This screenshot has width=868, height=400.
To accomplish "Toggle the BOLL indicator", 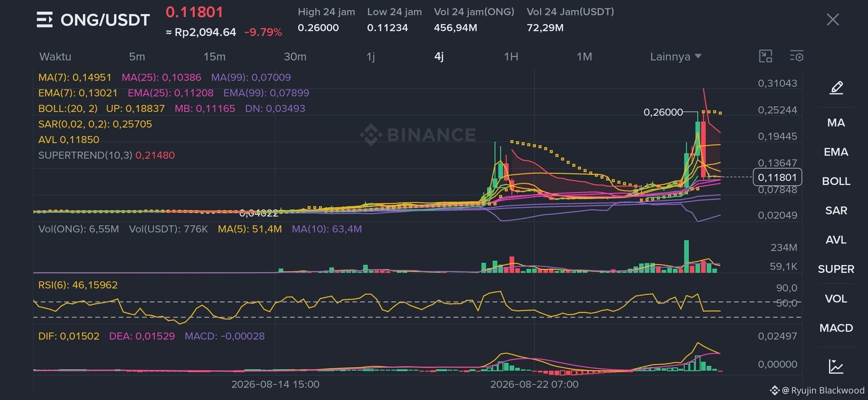I will [x=836, y=181].
